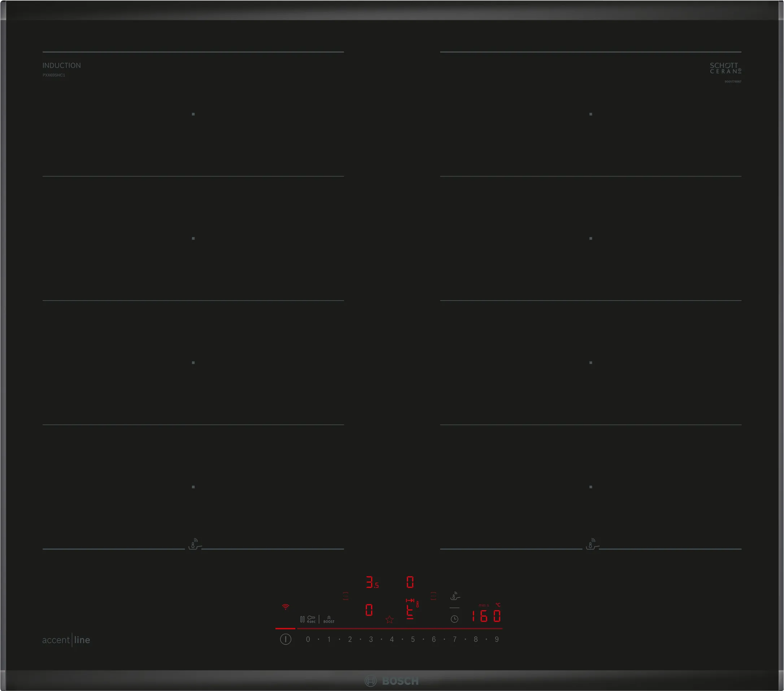This screenshot has height=691, width=784.
Task: Activate the BOOST function
Action: (329, 619)
